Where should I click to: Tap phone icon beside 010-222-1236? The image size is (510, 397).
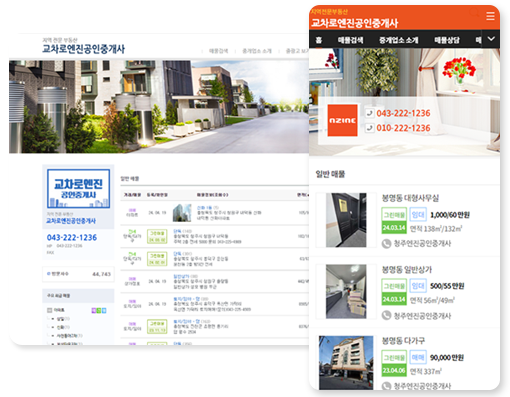(x=369, y=128)
